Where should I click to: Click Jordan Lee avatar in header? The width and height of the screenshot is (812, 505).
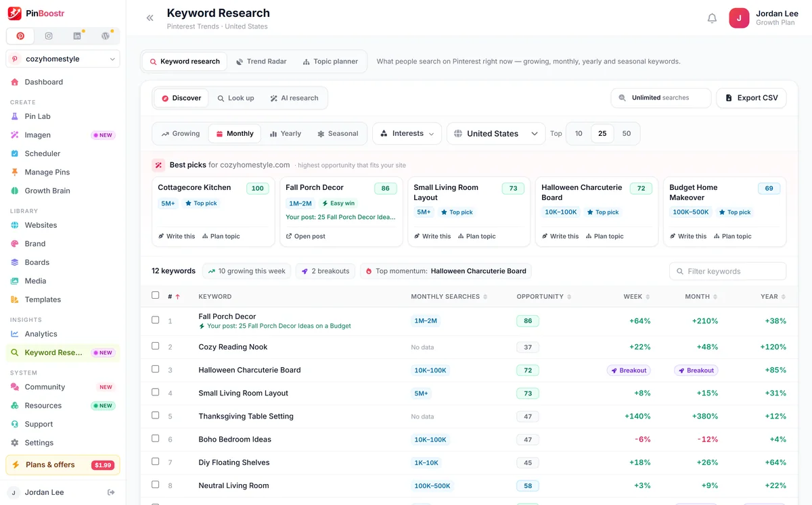[739, 18]
